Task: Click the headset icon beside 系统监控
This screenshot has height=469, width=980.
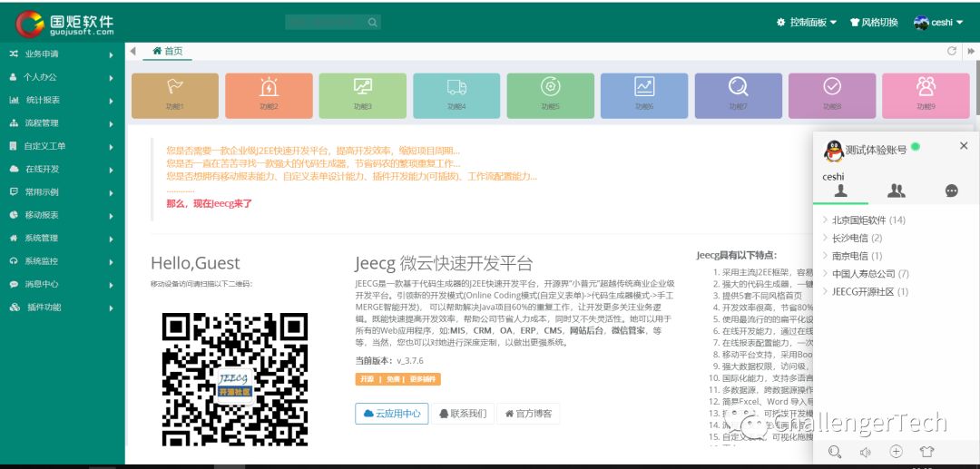Action: [x=14, y=261]
